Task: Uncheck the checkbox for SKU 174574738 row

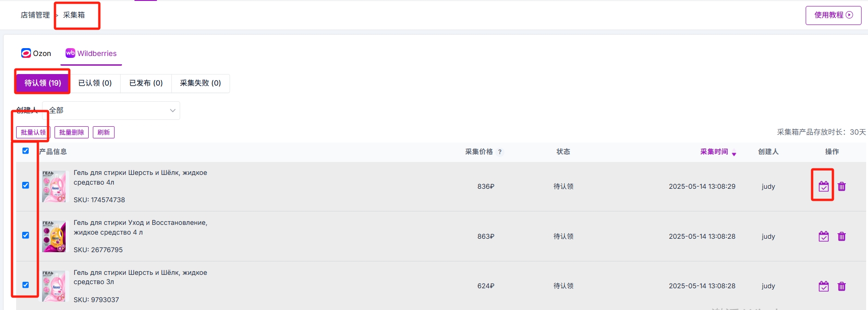Action: [x=25, y=185]
